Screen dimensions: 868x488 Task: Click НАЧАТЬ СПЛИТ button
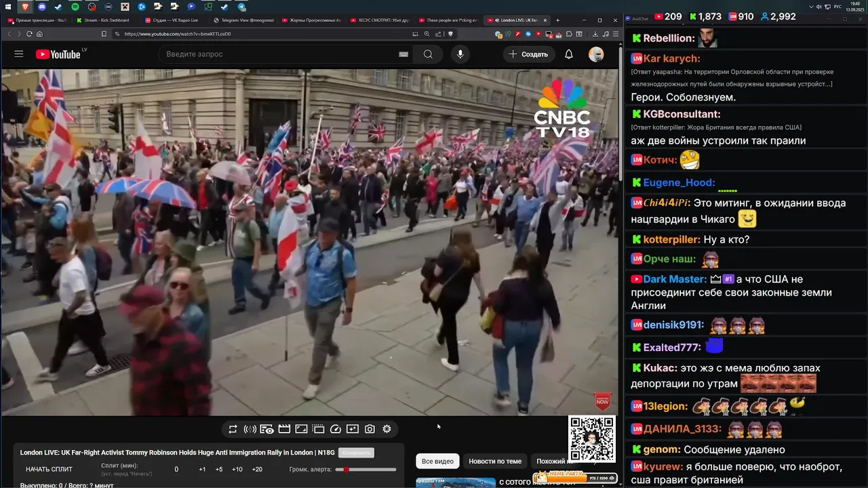(x=49, y=469)
